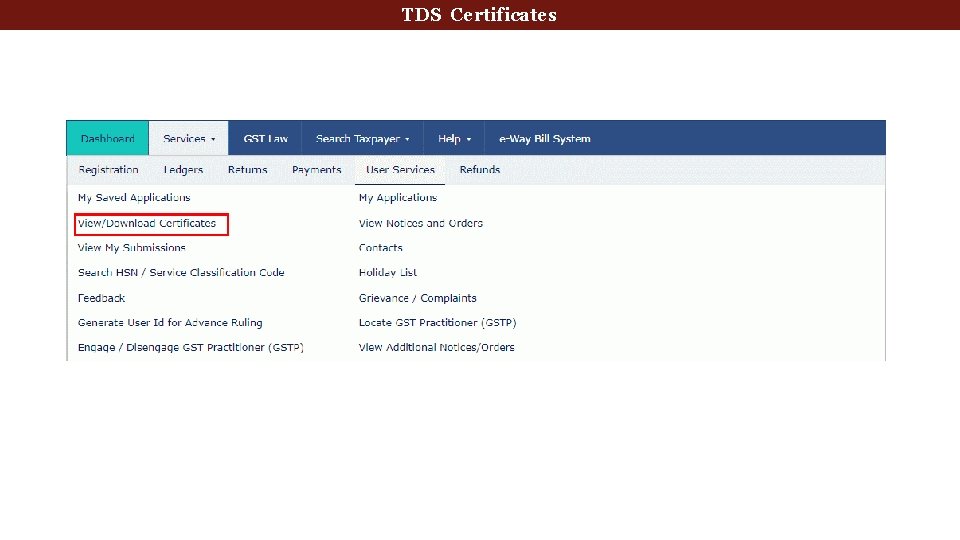Expand the Services dropdown menu
Screen dimensions: 960x540
pyautogui.click(x=189, y=138)
